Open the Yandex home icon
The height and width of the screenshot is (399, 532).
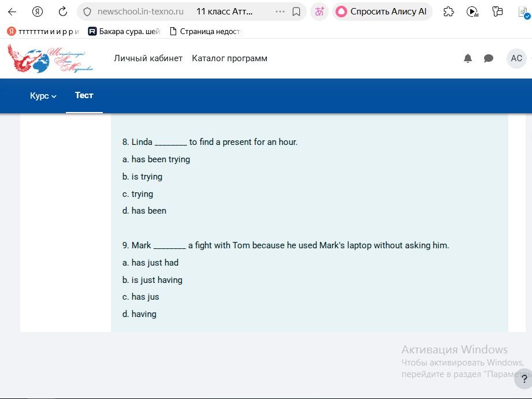tap(38, 12)
